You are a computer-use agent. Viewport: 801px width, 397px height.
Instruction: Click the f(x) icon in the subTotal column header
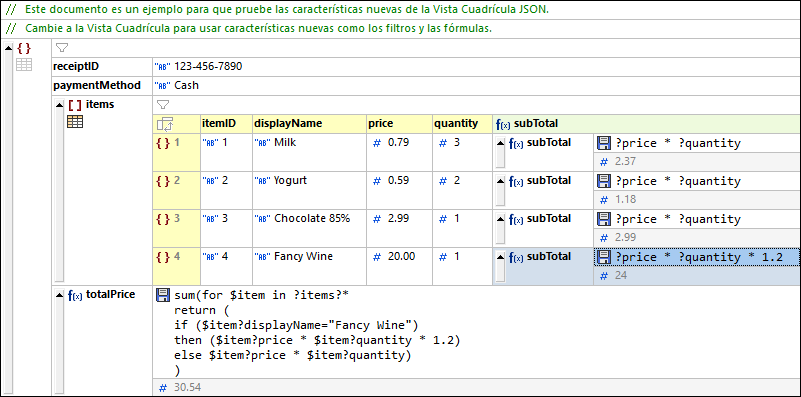503,124
